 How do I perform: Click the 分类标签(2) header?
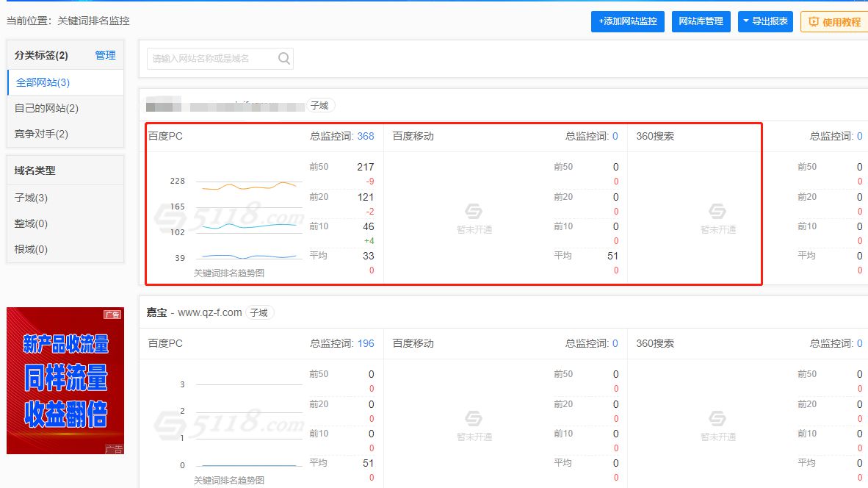[41, 55]
